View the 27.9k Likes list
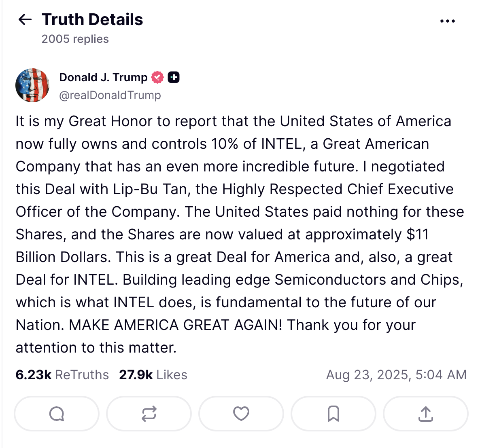The width and height of the screenshot is (480, 448). point(153,374)
